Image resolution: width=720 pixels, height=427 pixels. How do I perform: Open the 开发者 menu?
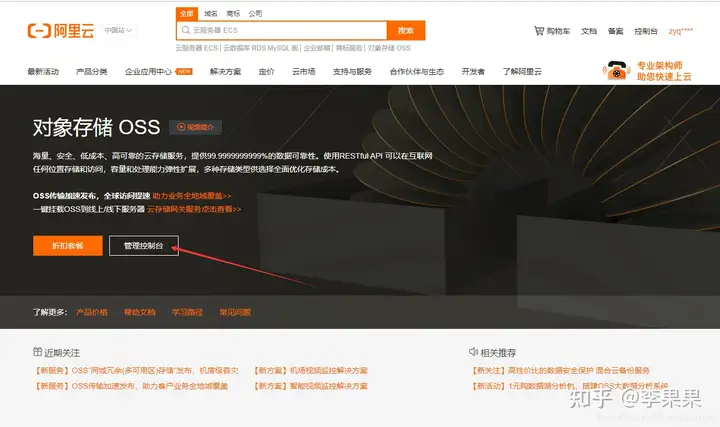coord(473,72)
